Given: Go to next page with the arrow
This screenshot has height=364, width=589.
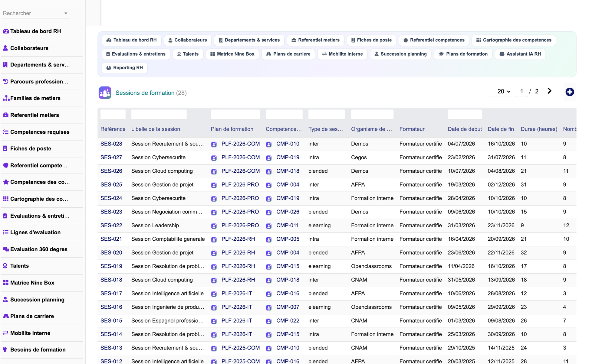Looking at the screenshot, I should [x=549, y=91].
